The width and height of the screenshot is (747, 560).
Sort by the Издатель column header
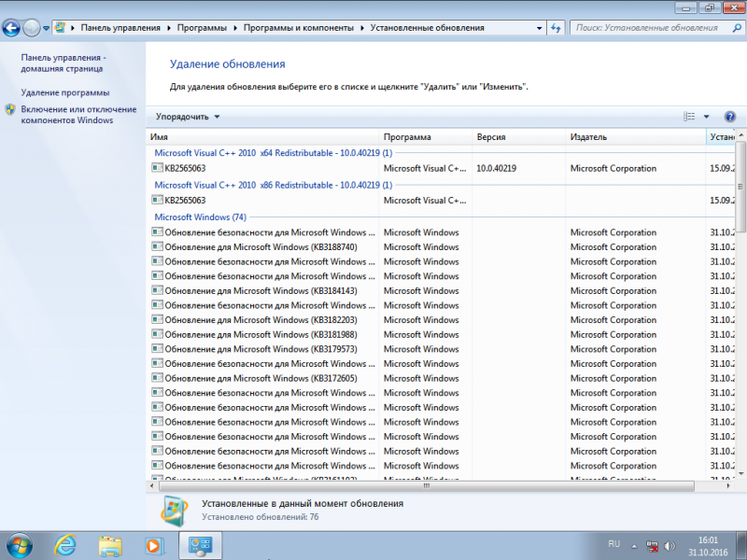(636, 137)
